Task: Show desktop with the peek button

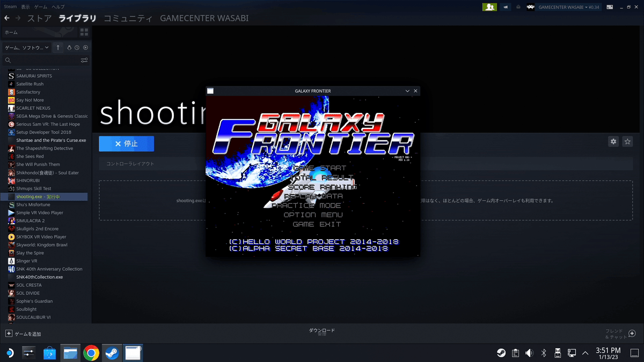Action: [x=634, y=352]
